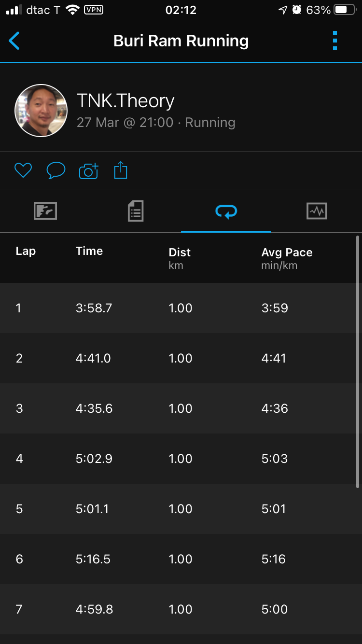Open the three-dot more options menu
Viewport: 362px width, 644px height.
(335, 41)
